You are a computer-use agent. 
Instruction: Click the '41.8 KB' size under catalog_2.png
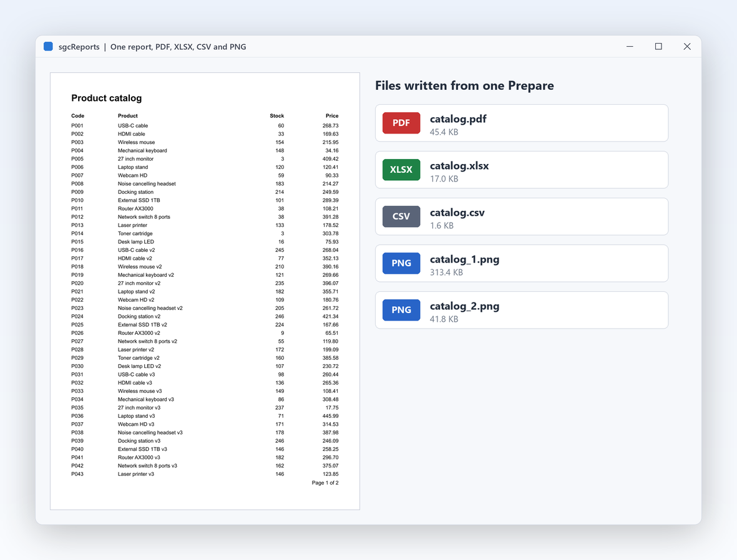pos(444,319)
